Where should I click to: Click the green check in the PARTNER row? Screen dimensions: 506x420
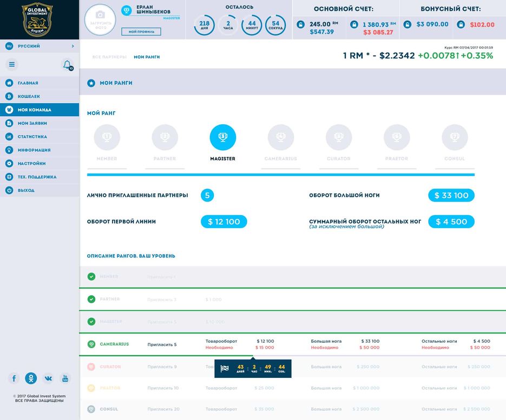91,299
